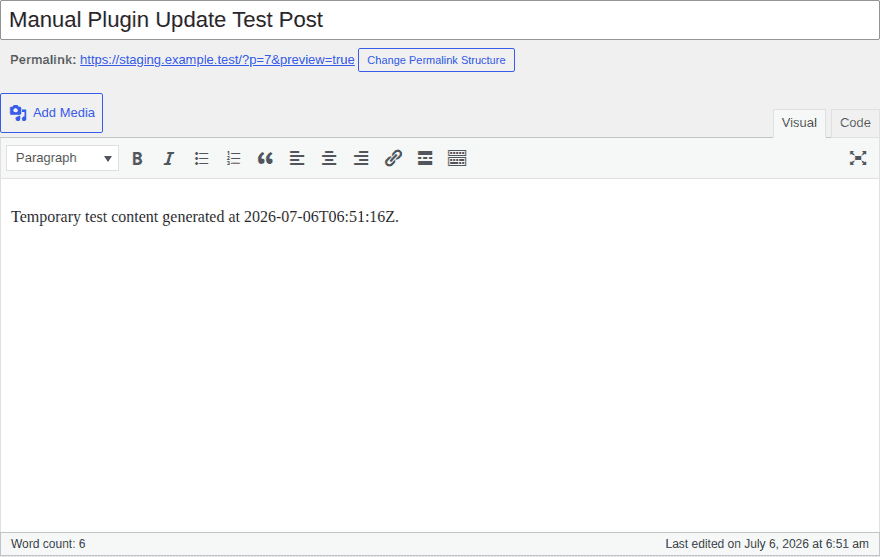The image size is (880, 557).
Task: Apply blockquote formatting
Action: [265, 158]
